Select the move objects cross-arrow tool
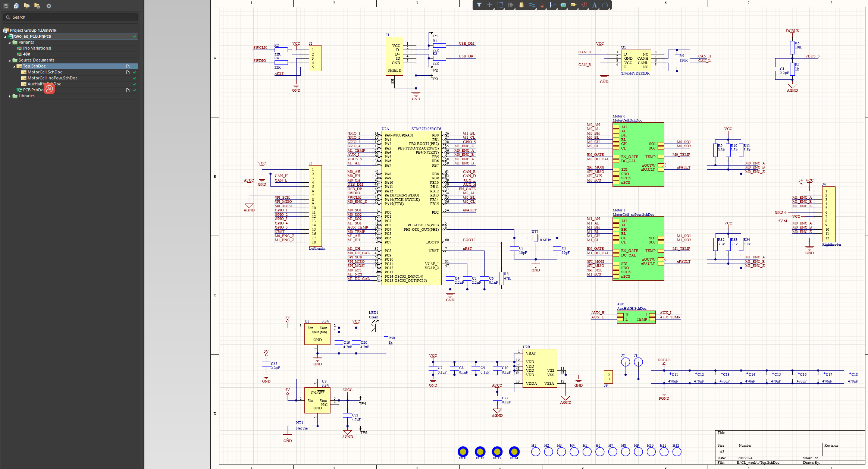 coord(489,5)
